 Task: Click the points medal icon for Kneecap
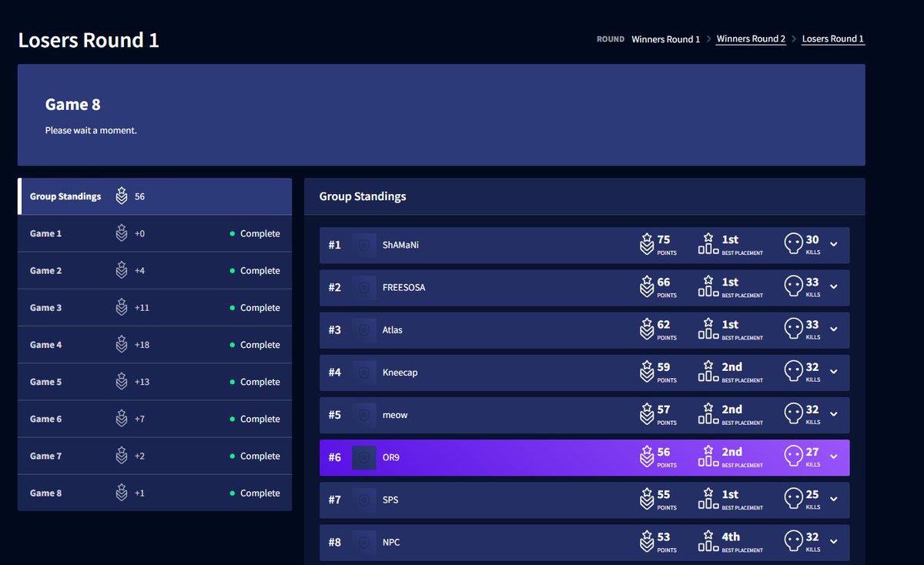647,372
